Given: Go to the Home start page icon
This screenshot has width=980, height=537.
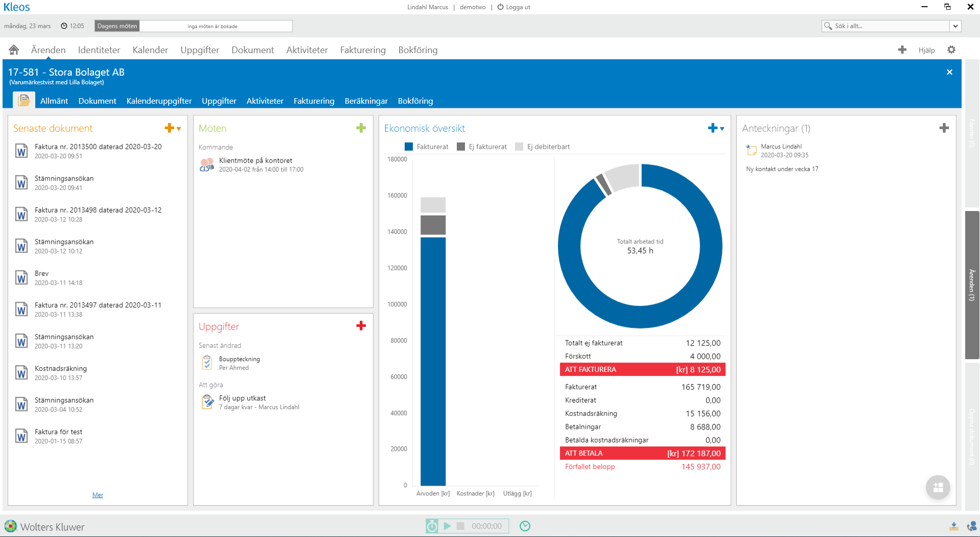Looking at the screenshot, I should click(x=14, y=50).
